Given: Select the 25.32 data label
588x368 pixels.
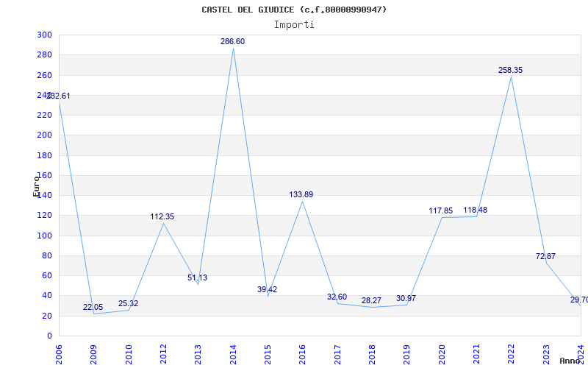Looking at the screenshot, I should [x=128, y=303].
